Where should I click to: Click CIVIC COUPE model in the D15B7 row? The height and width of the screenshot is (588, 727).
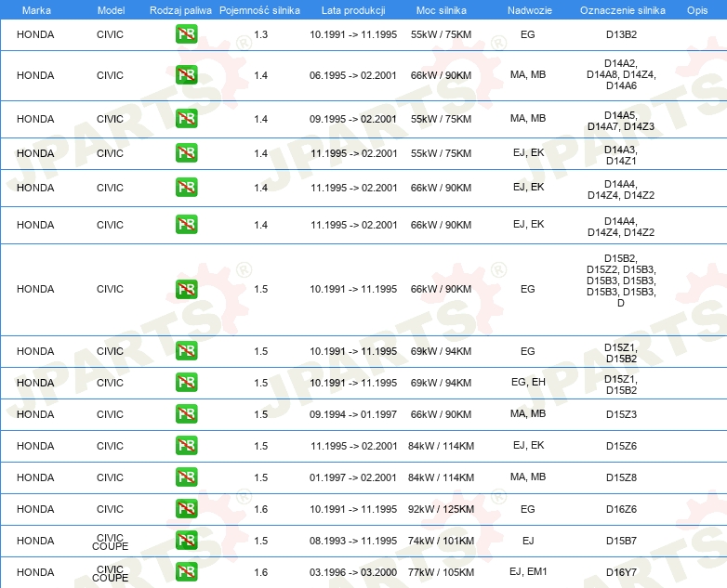coord(110,542)
